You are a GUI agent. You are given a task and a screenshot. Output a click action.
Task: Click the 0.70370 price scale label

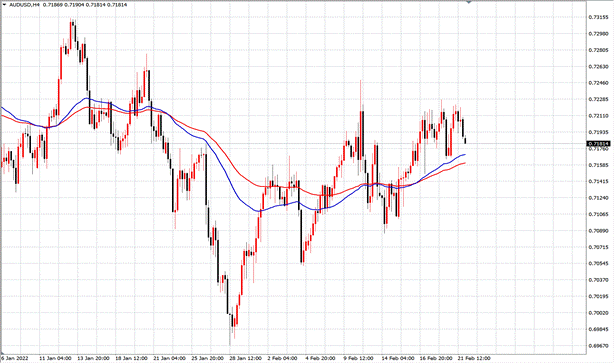point(598,280)
